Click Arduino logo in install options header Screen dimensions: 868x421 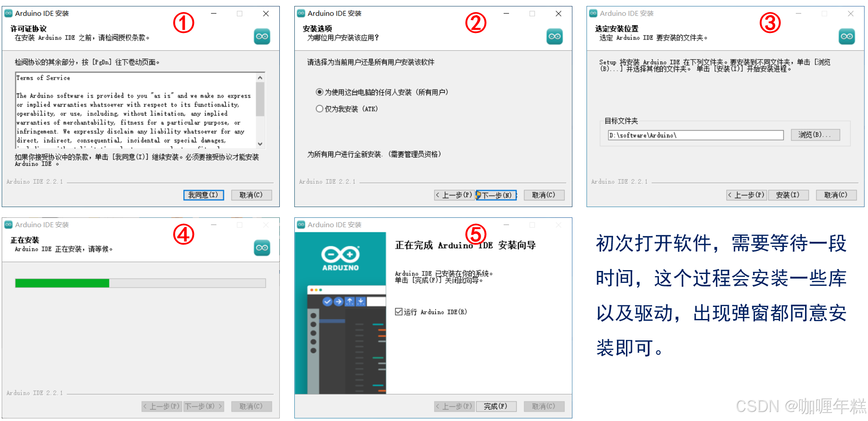554,36
